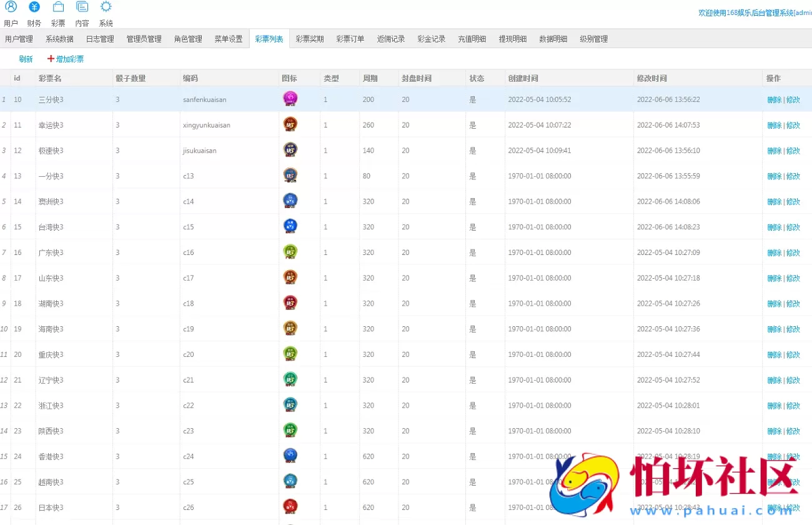Click the red plus 增加彩票 icon
The image size is (812, 525).
(x=51, y=59)
